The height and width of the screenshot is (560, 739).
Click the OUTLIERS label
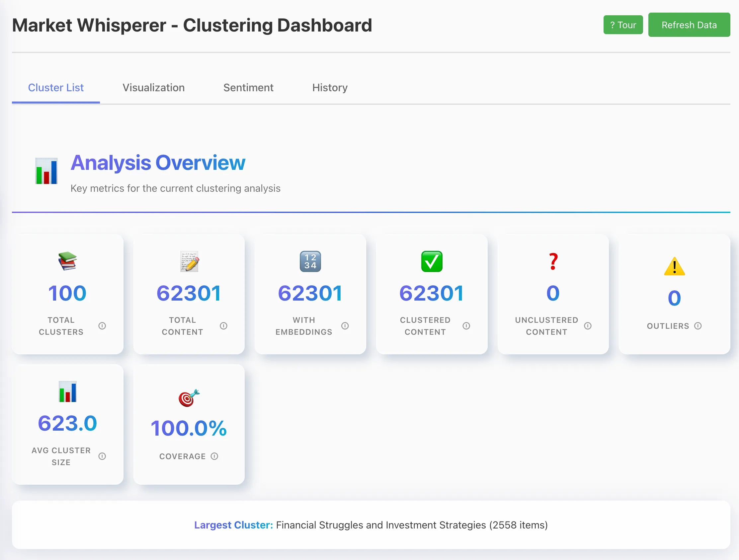click(x=668, y=326)
